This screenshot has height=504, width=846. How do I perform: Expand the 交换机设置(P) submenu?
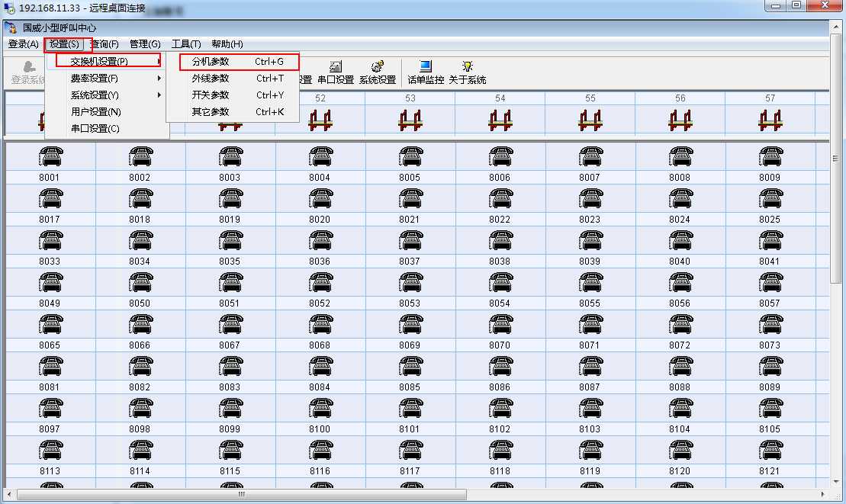(107, 62)
